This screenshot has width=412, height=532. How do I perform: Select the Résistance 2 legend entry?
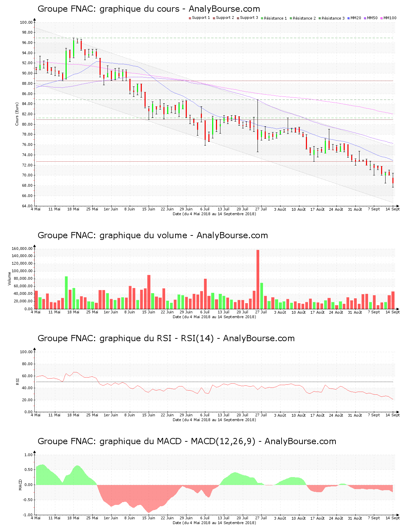click(x=302, y=18)
